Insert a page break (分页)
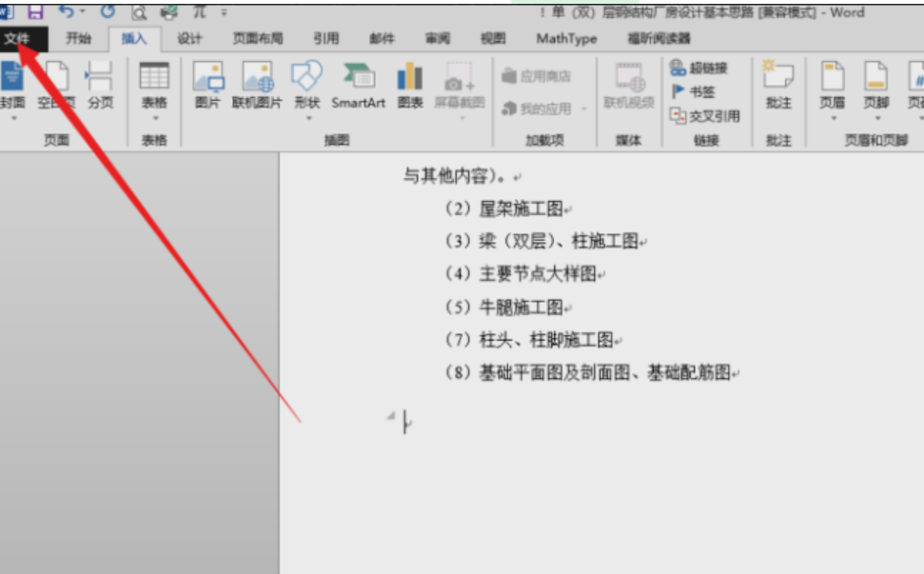The width and height of the screenshot is (924, 574). [x=100, y=85]
